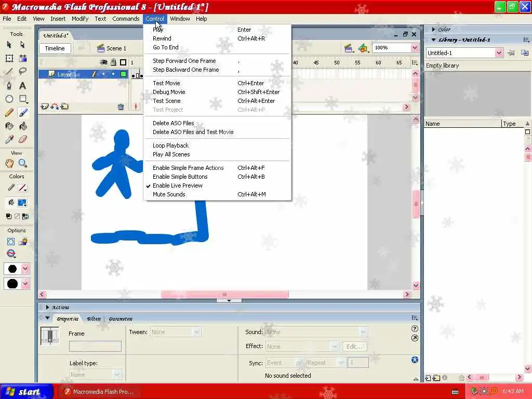Toggle Enable Simple Buttons
This screenshot has width=532, height=399.
coord(180,177)
